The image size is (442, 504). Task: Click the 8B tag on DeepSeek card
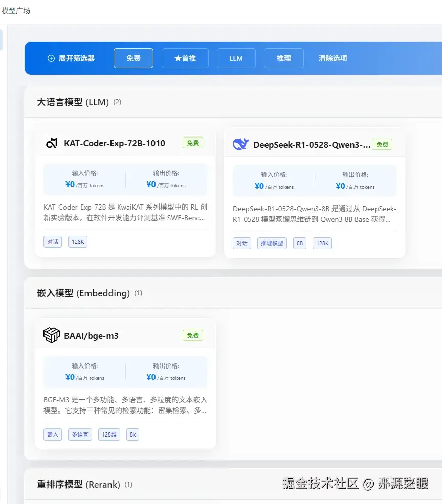pyautogui.click(x=300, y=243)
